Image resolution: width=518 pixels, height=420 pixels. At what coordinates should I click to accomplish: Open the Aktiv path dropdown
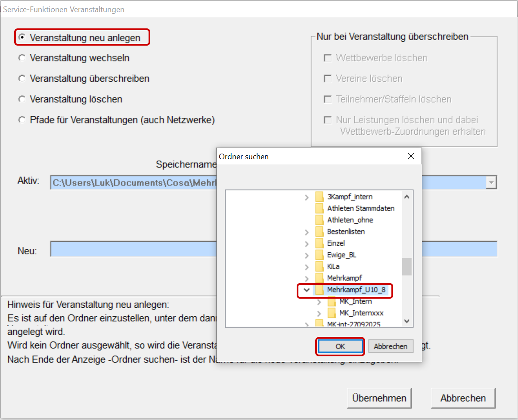click(x=491, y=182)
